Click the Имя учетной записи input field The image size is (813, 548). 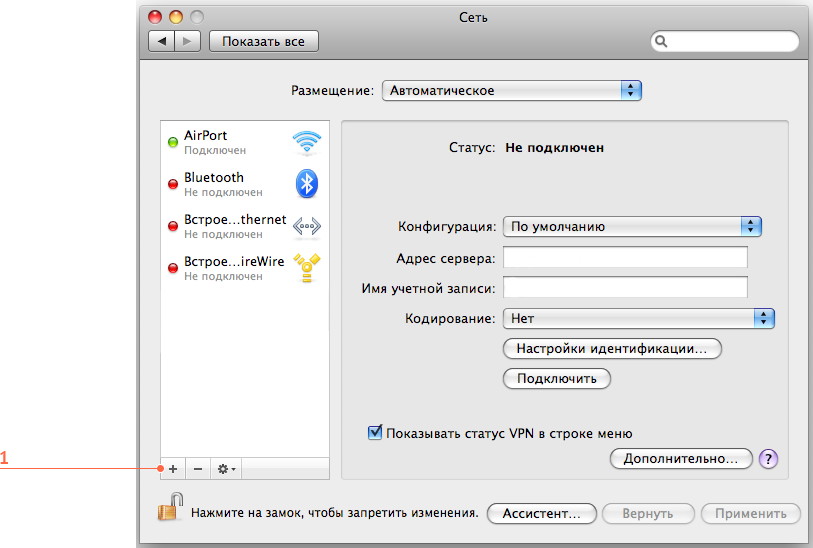(x=625, y=287)
